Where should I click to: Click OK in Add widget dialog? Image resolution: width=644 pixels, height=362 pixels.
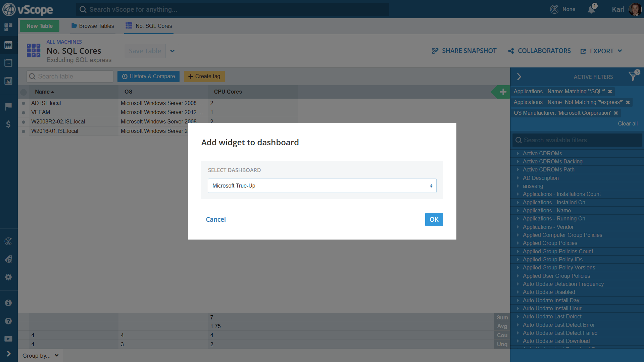coord(434,219)
